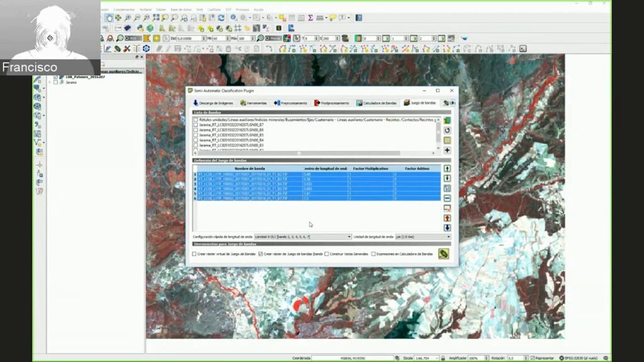The width and height of the screenshot is (644, 362).
Task: Click the red up arrow export icon
Action: pos(447,217)
